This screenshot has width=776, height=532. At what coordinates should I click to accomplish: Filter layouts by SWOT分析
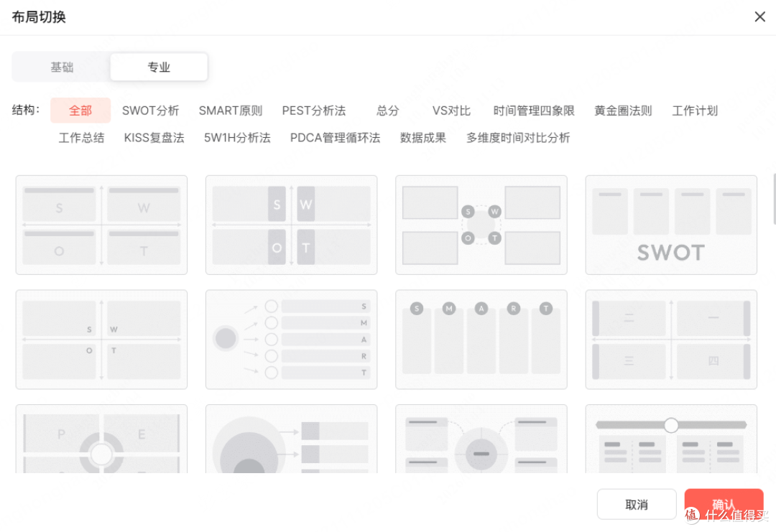click(150, 111)
